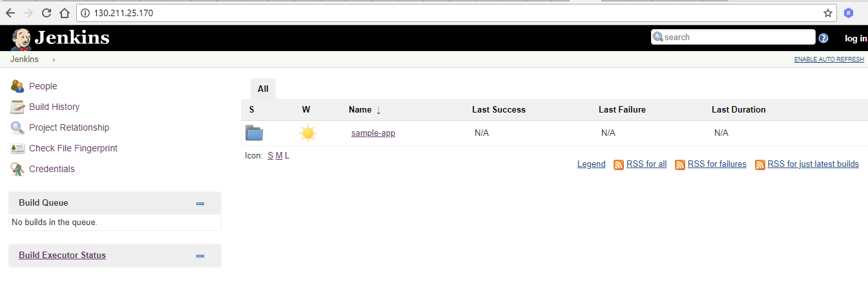Collapse the Build Executor Status panel
Screen dimensions: 868x304
coord(200,255)
